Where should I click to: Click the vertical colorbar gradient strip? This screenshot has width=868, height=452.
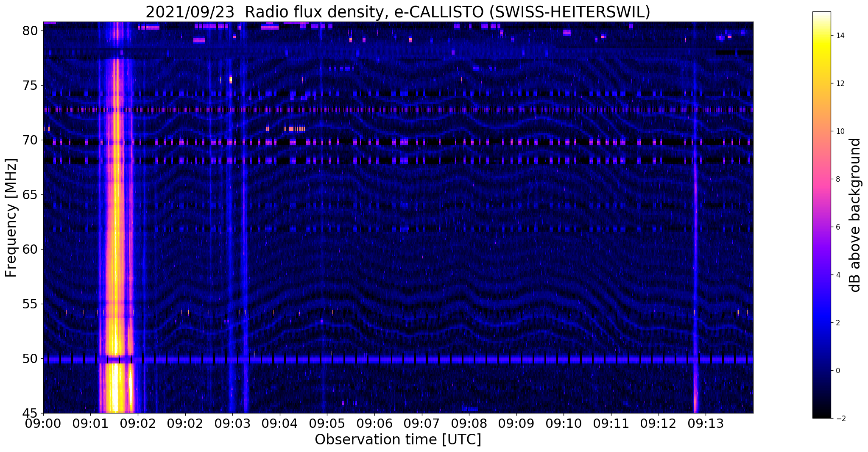[x=821, y=215]
